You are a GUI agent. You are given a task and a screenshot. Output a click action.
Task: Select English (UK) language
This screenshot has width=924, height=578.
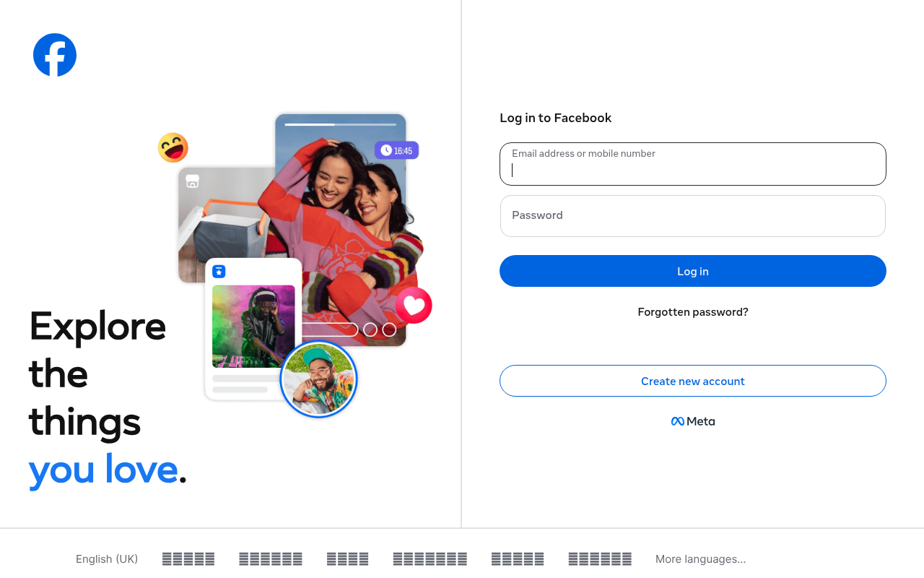[107, 559]
